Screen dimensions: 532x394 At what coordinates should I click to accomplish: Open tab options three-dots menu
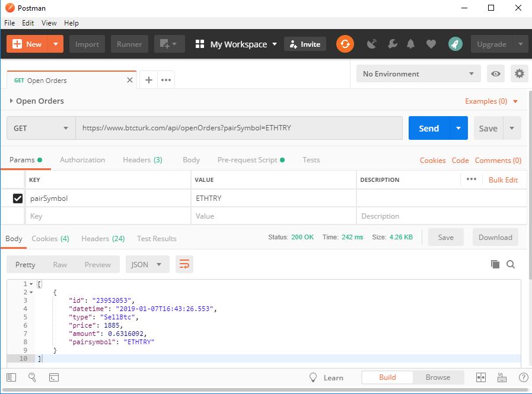coord(166,80)
